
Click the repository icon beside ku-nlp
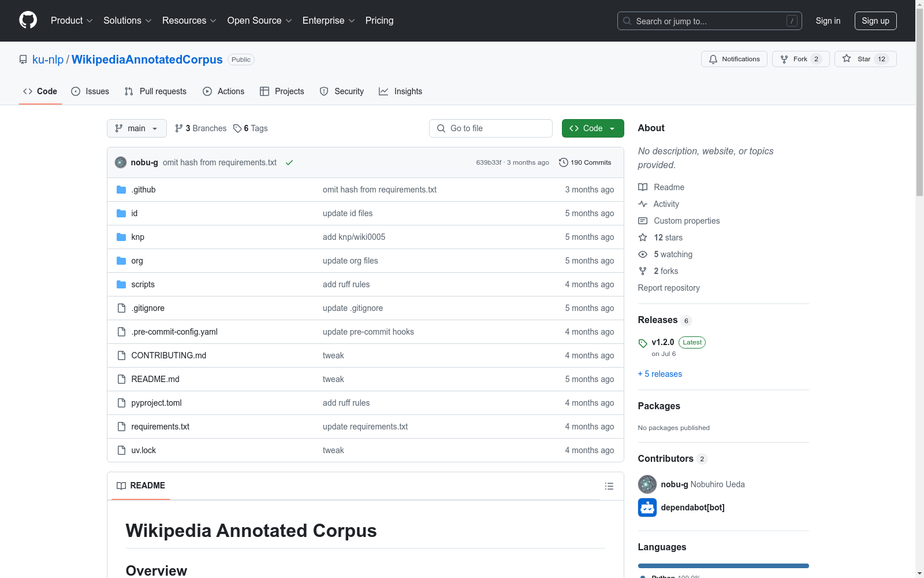23,60
